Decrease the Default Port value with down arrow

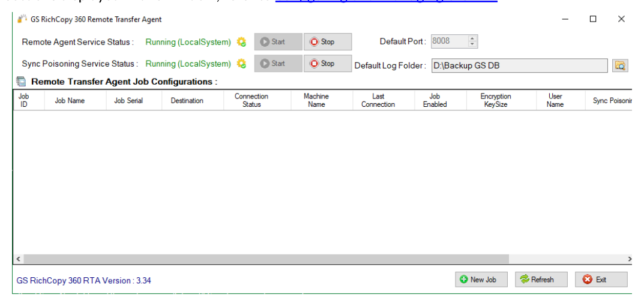point(472,44)
